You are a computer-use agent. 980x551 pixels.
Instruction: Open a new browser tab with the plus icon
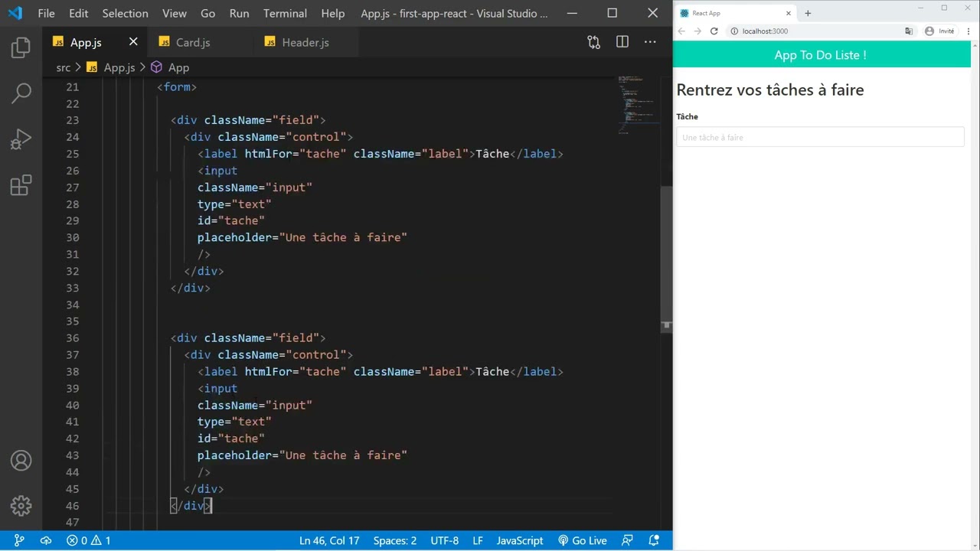point(808,13)
